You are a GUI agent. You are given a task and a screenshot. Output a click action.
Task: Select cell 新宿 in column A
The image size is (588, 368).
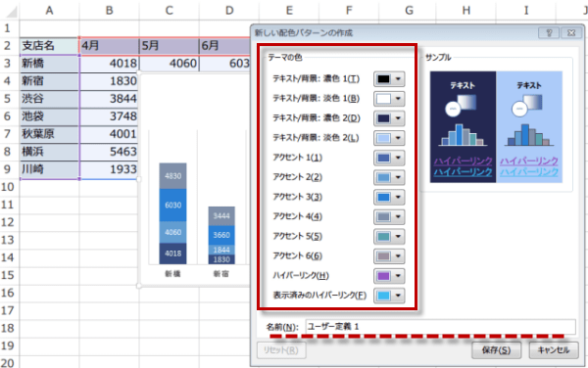click(49, 81)
